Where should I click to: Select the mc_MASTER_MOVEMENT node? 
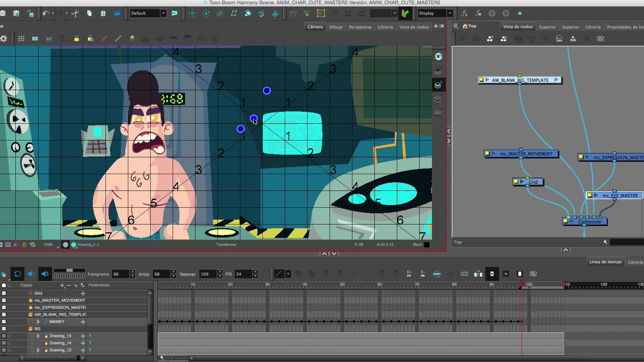coord(521,154)
